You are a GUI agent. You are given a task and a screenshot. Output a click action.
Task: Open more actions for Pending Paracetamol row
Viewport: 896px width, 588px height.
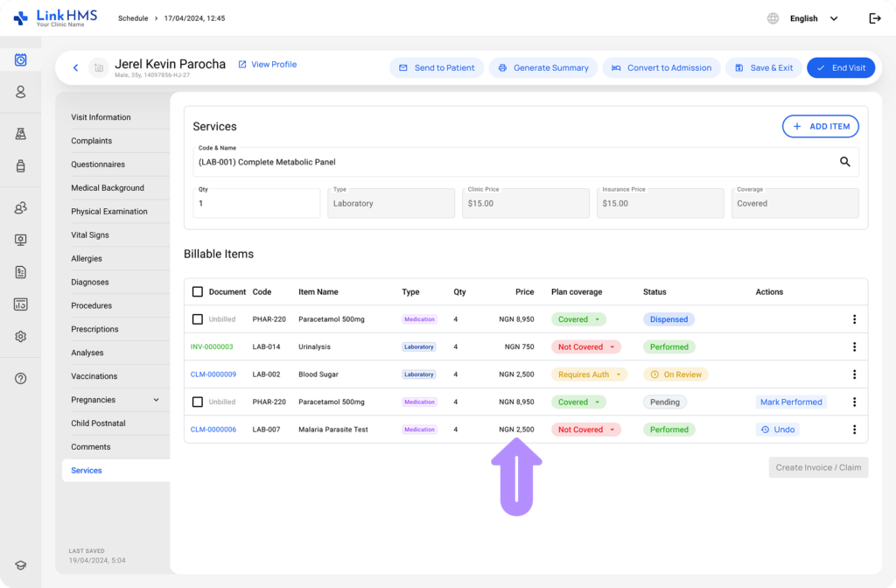coord(854,402)
